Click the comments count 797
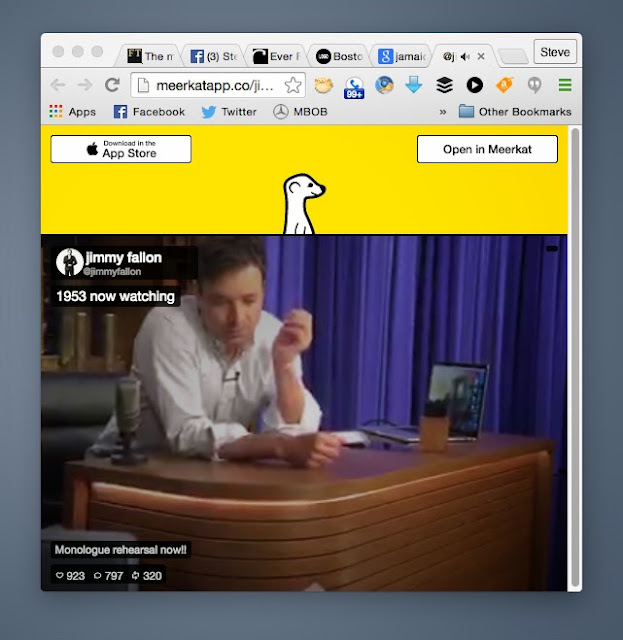This screenshot has width=623, height=640. [x=109, y=576]
